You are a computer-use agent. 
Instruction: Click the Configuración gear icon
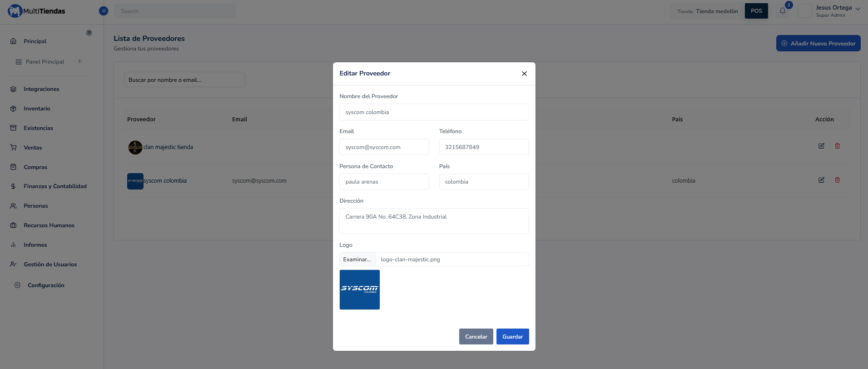[x=17, y=285]
